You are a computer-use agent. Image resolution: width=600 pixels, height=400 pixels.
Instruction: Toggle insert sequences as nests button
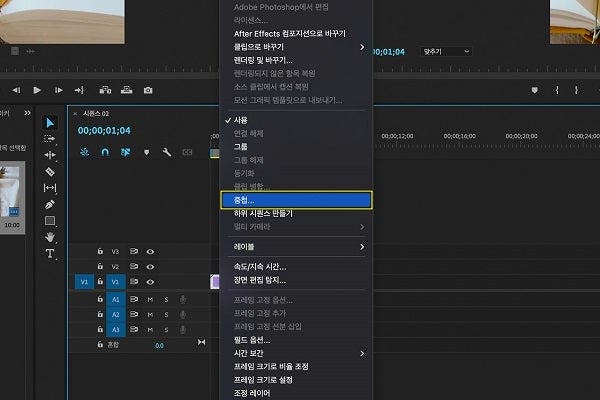[x=85, y=152]
